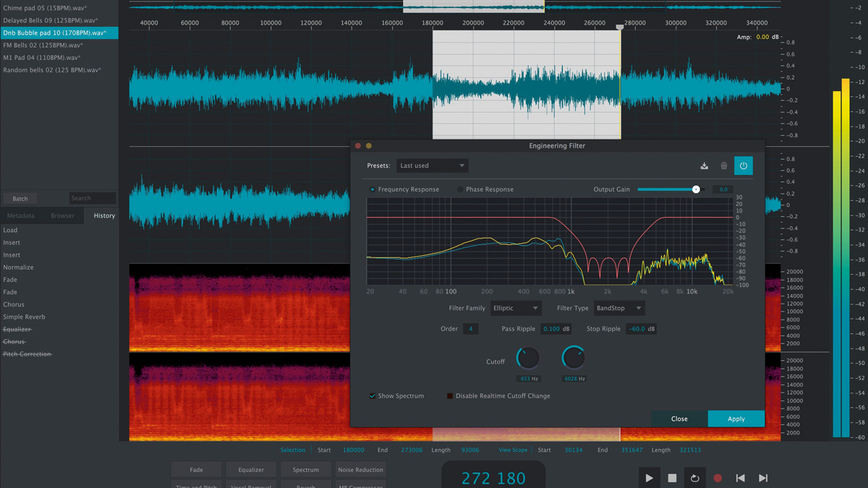Skip to the end of the file
Image resolution: width=868 pixels, height=488 pixels.
[762, 477]
